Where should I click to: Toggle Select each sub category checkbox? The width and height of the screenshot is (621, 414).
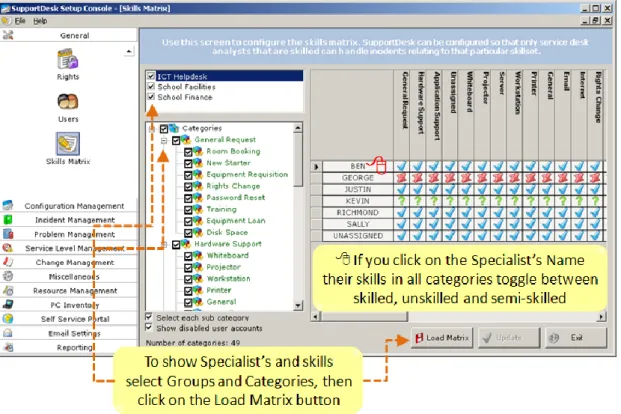(149, 317)
